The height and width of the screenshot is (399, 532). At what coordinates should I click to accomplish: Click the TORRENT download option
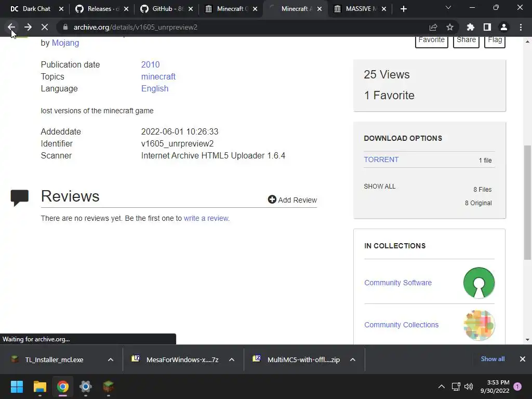click(x=381, y=159)
